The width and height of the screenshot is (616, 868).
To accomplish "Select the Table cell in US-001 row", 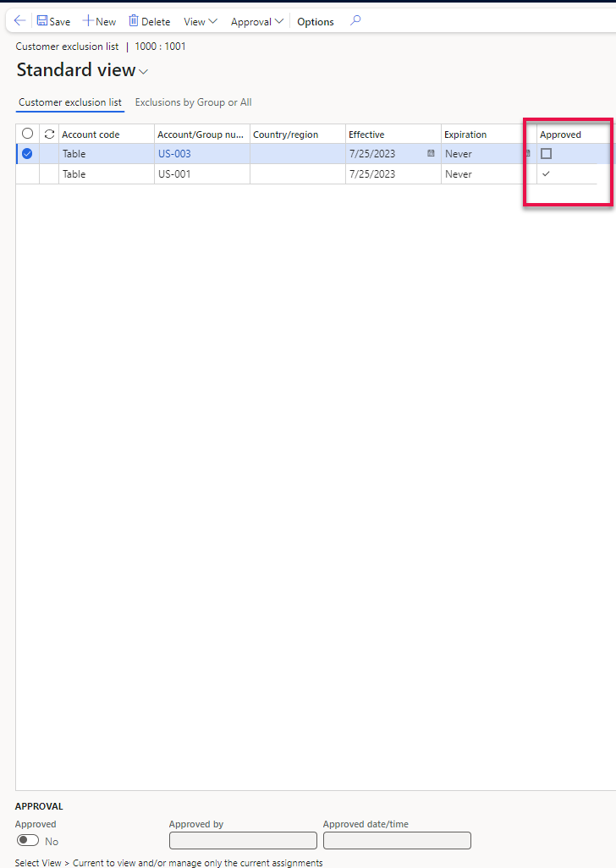I will (107, 173).
